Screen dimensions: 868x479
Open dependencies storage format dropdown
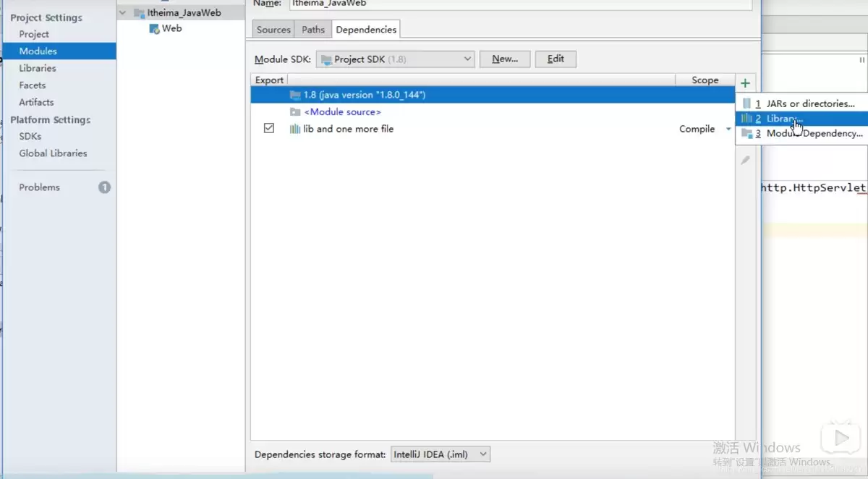click(441, 454)
